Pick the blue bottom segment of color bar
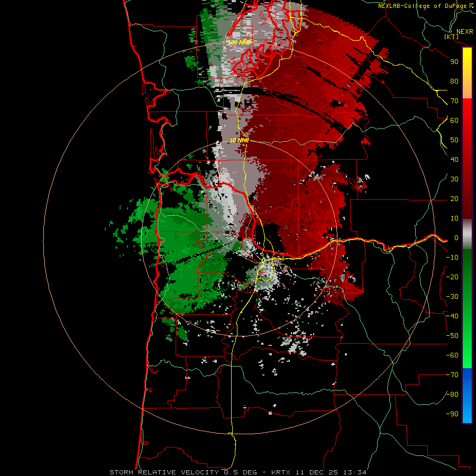 [467, 396]
